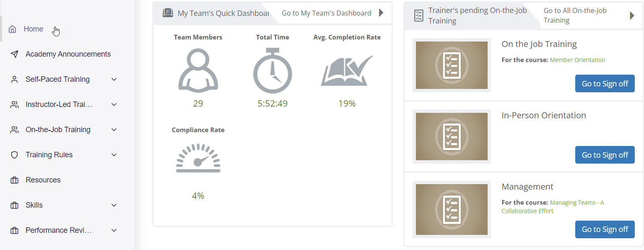Open the On-the-Job Training sidebar item

pyautogui.click(x=63, y=130)
